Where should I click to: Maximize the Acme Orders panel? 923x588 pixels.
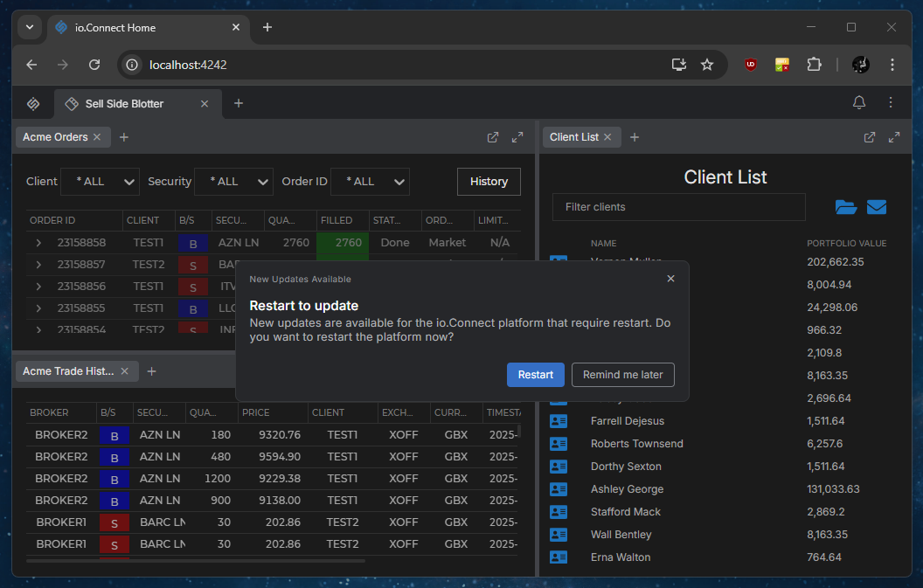(517, 137)
